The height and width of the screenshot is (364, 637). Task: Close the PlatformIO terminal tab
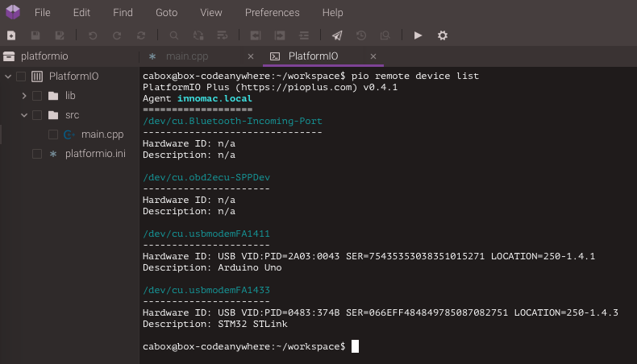pos(373,56)
